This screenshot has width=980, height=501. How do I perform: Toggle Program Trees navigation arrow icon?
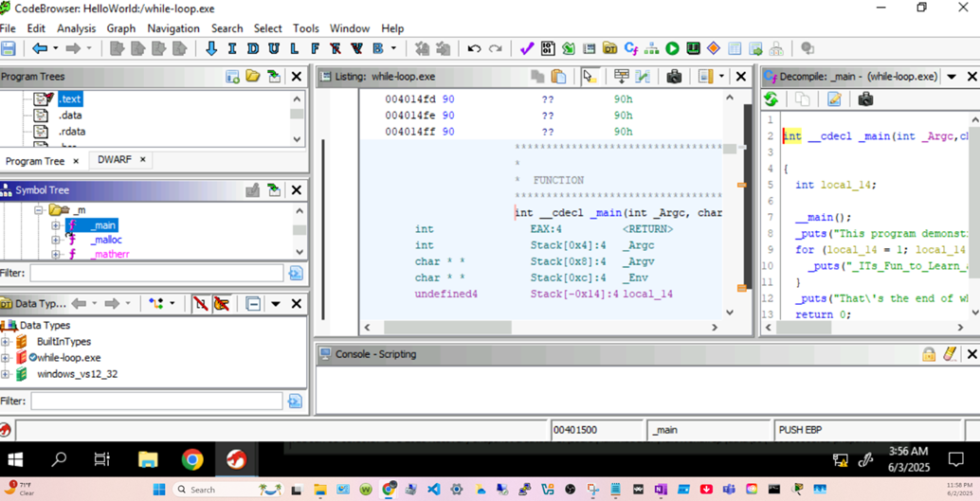point(274,76)
